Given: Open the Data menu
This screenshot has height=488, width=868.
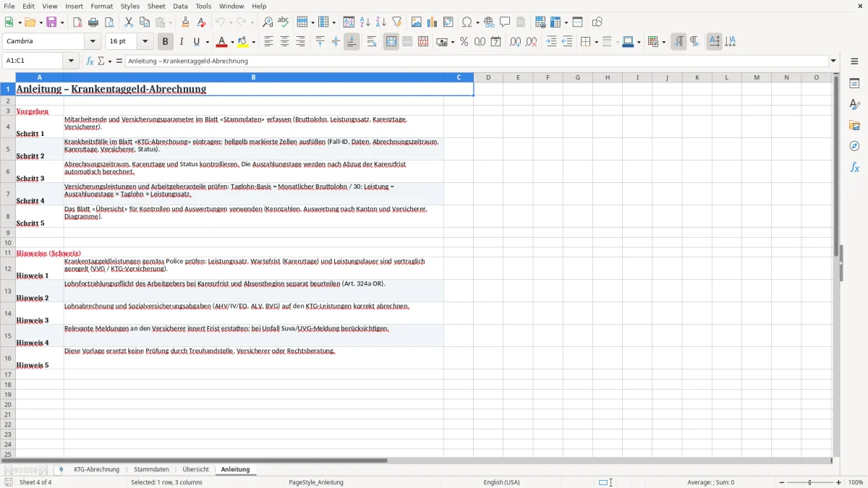Looking at the screenshot, I should (180, 6).
